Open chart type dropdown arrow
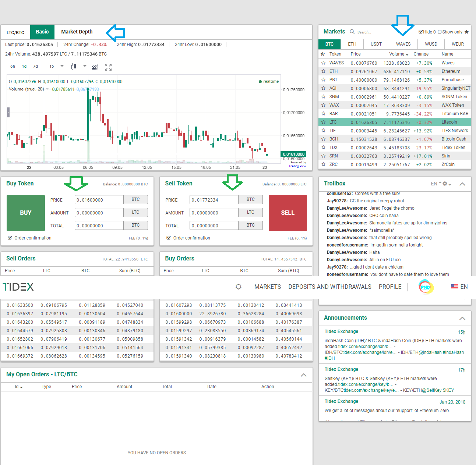Viewport: 476px width, 465px height. pyautogui.click(x=85, y=66)
